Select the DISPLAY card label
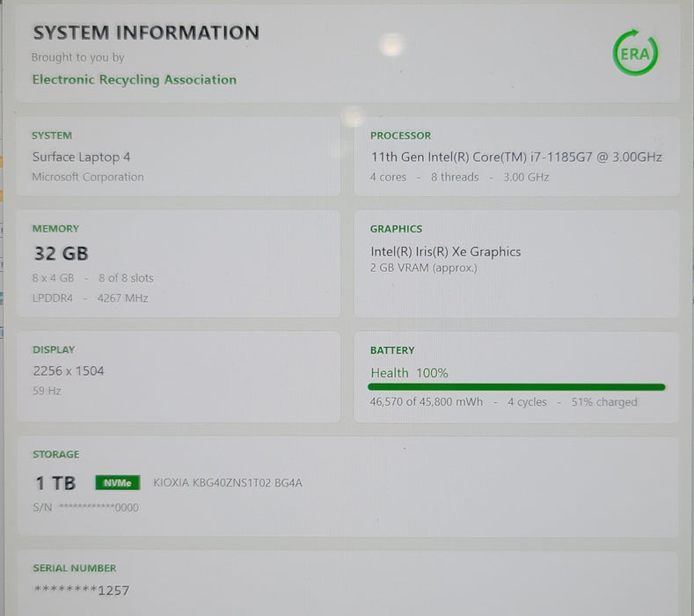694x616 pixels. click(54, 350)
